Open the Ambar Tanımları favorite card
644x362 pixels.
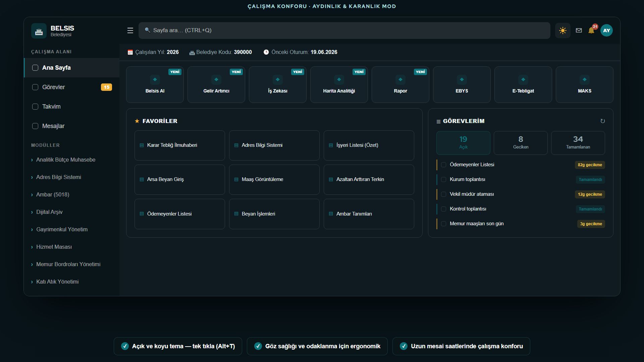pyautogui.click(x=369, y=214)
